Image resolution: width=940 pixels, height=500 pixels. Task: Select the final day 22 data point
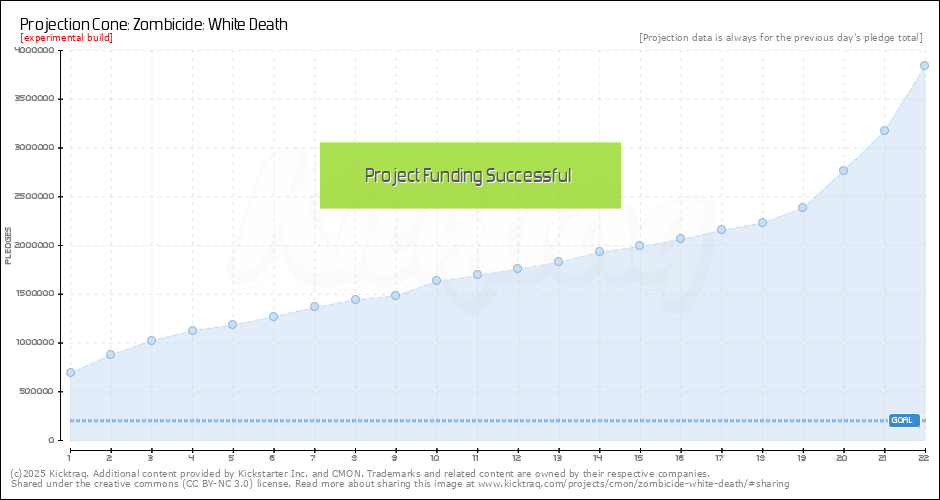[x=924, y=65]
